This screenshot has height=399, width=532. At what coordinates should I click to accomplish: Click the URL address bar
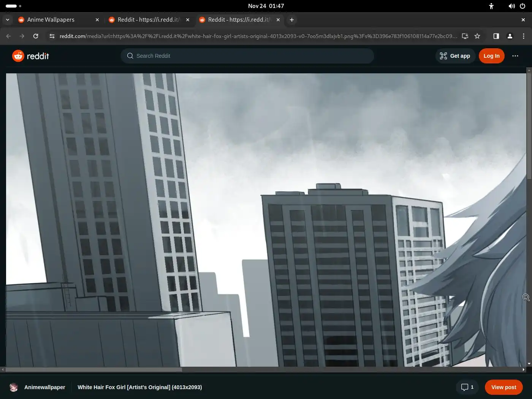(x=258, y=36)
